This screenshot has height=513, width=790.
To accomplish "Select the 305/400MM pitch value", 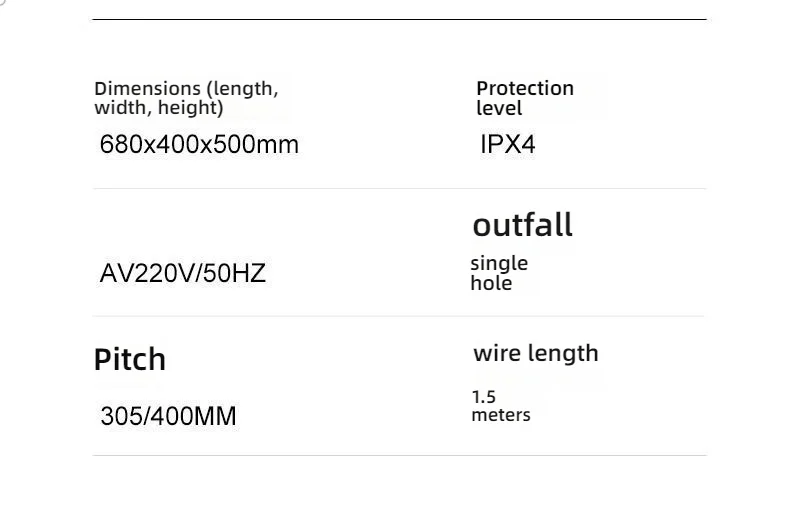I will (168, 416).
